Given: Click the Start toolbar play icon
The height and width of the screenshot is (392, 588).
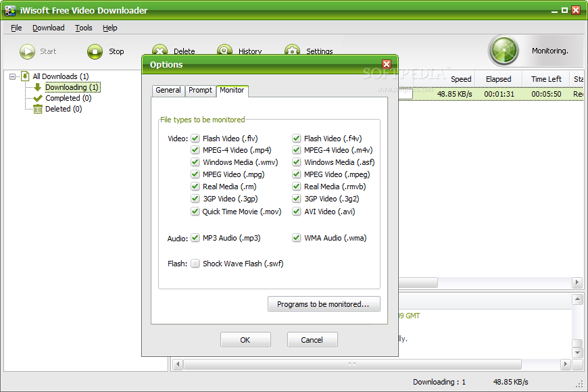Looking at the screenshot, I should pyautogui.click(x=28, y=51).
